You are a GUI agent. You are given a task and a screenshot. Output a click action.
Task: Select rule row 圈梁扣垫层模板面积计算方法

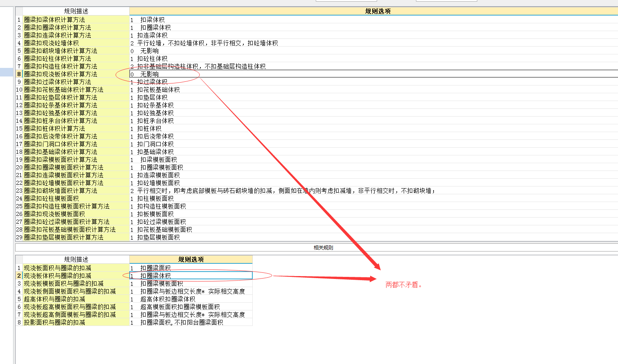pyautogui.click(x=76, y=237)
